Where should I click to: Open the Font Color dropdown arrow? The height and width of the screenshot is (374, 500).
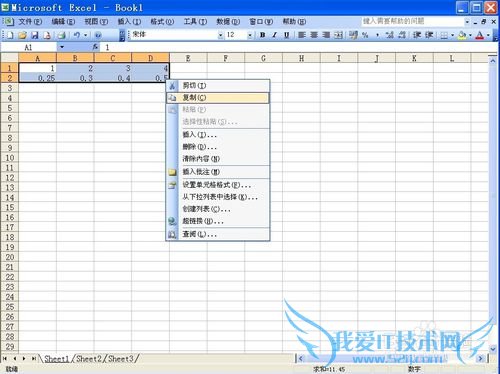[488, 35]
